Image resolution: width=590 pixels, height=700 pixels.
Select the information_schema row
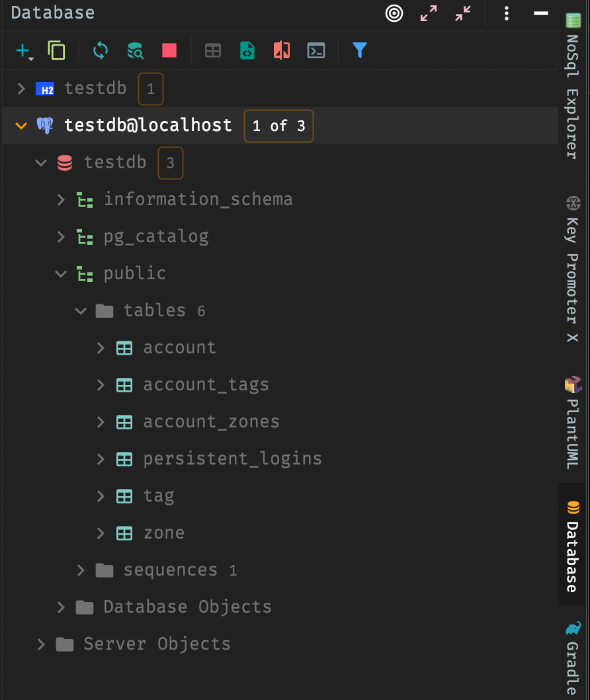pyautogui.click(x=280, y=200)
